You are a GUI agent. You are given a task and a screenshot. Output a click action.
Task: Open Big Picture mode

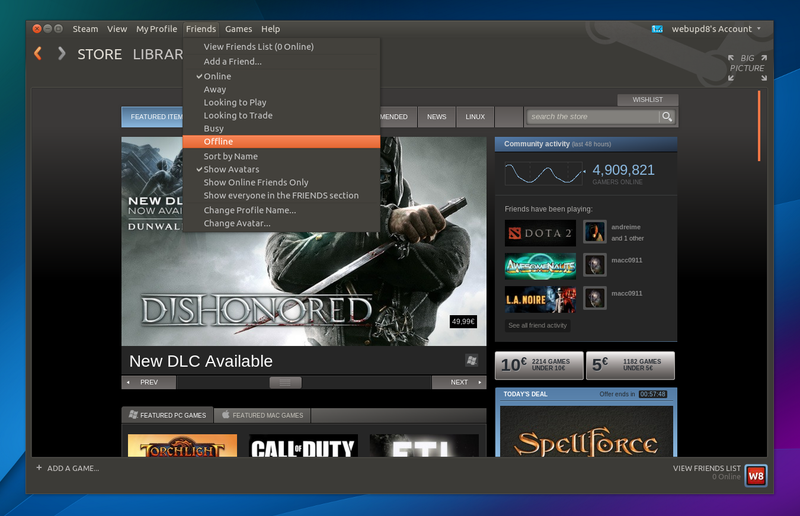coord(747,67)
